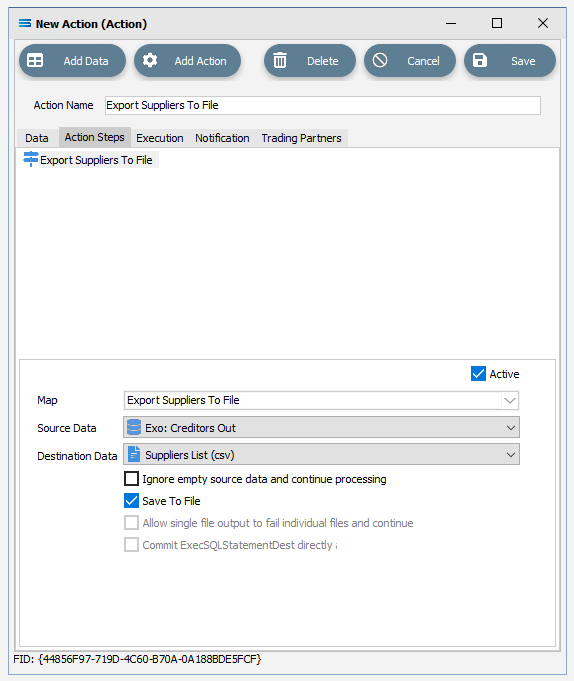Open the Map dropdown arrow
Viewport: 574px width, 681px height.
click(x=510, y=400)
